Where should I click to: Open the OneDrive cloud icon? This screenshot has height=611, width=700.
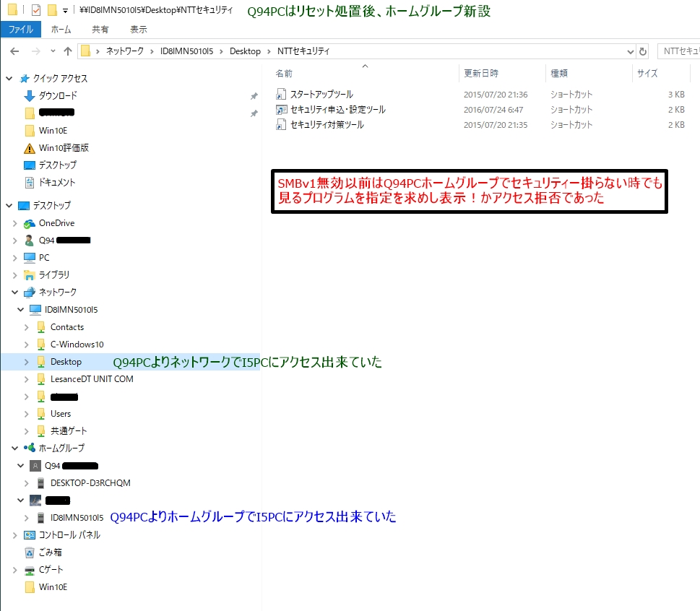pos(30,223)
